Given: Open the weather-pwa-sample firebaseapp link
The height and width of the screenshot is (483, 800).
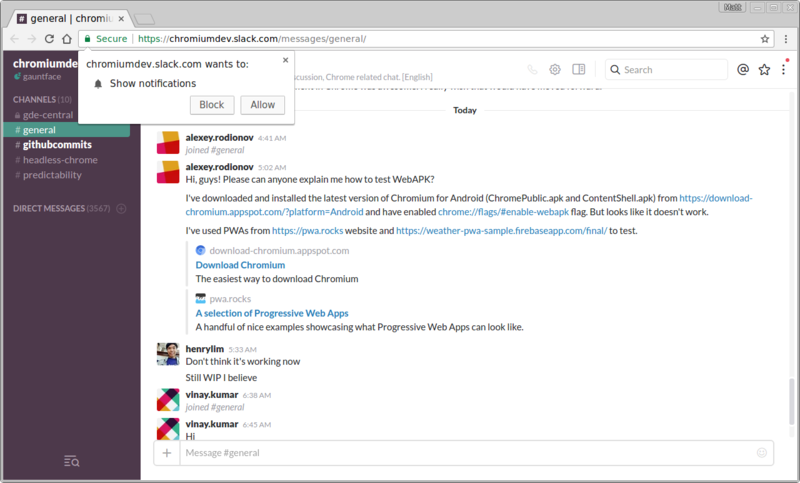Looking at the screenshot, I should (x=502, y=231).
